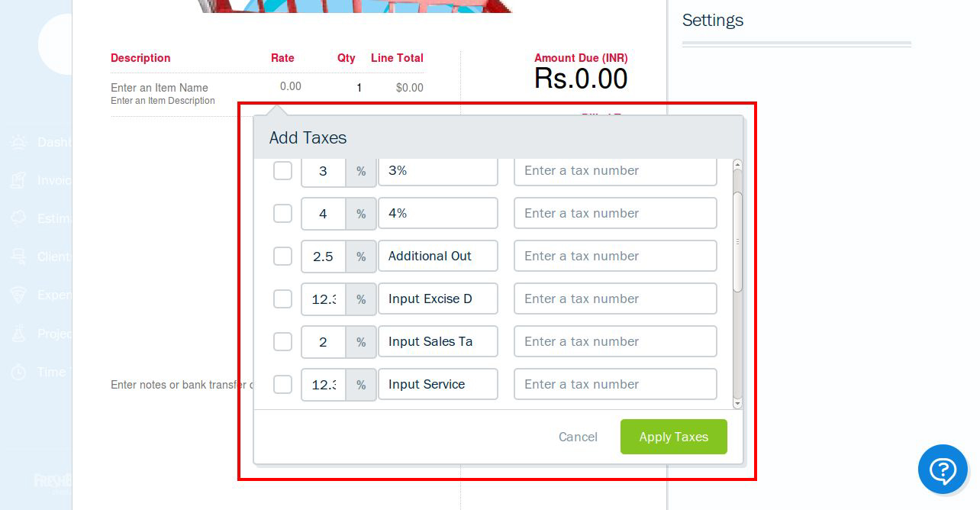Click the Estimates icon in the sidebar
Image resolution: width=980 pixels, height=510 pixels.
pyautogui.click(x=18, y=218)
